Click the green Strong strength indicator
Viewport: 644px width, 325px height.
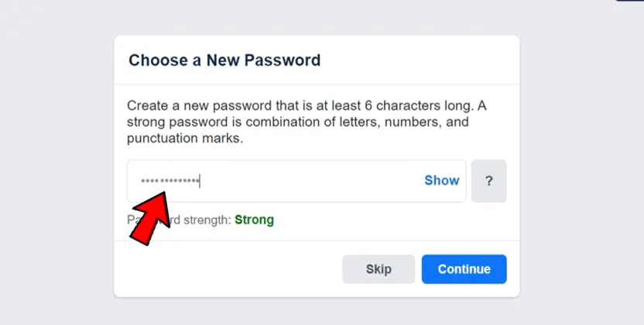point(254,220)
